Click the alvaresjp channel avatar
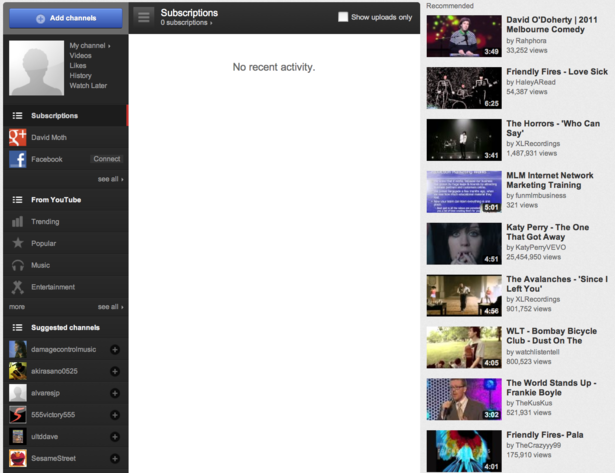Viewport: 615px width, 473px height. tap(18, 393)
